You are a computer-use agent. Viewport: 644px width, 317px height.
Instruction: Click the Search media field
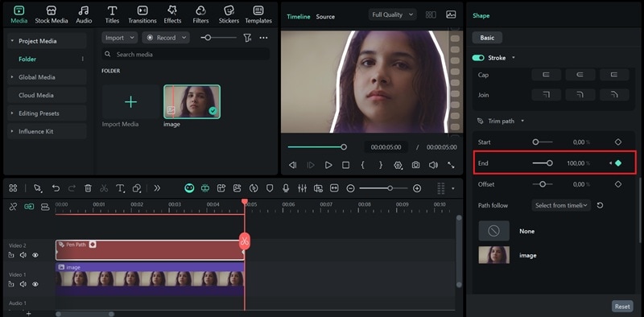(x=186, y=54)
